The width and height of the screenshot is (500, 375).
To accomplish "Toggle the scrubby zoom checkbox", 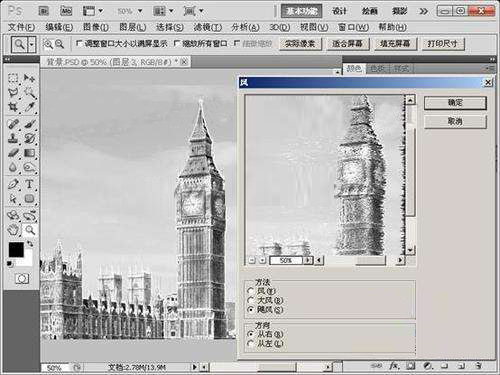I will [237, 43].
